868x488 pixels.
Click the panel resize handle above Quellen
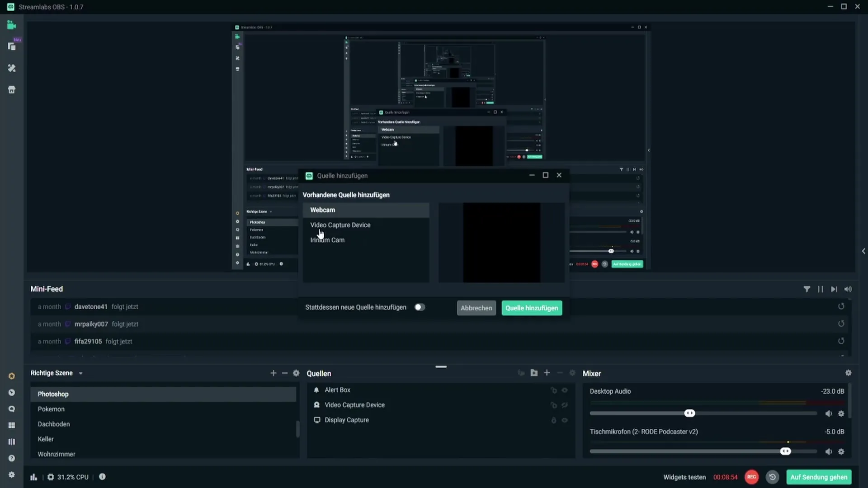click(441, 367)
